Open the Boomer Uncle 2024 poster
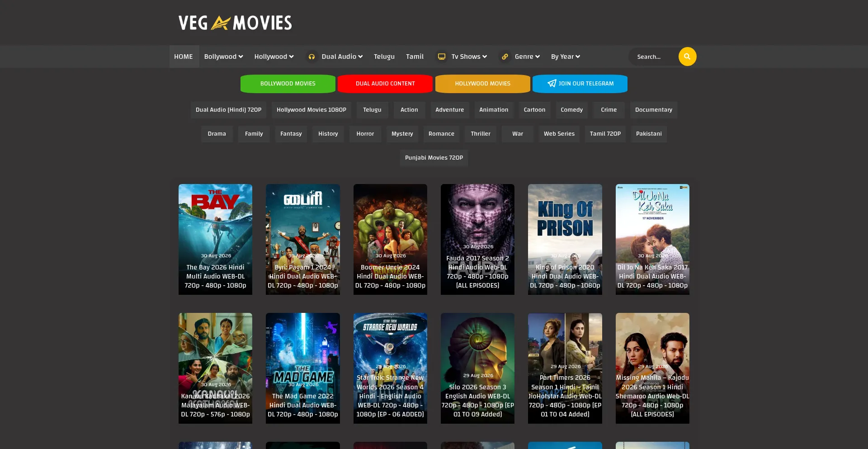This screenshot has width=868, height=449. (x=390, y=239)
